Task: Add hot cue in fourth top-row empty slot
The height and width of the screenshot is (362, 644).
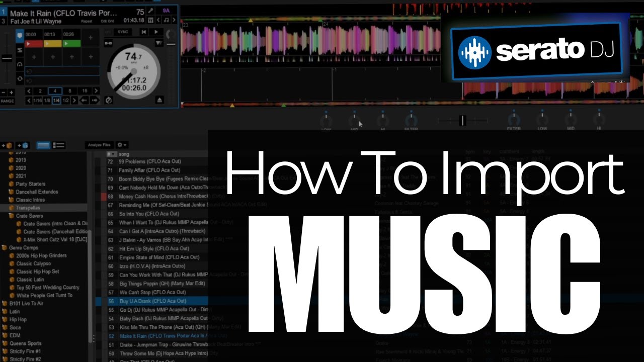Action: [x=91, y=38]
